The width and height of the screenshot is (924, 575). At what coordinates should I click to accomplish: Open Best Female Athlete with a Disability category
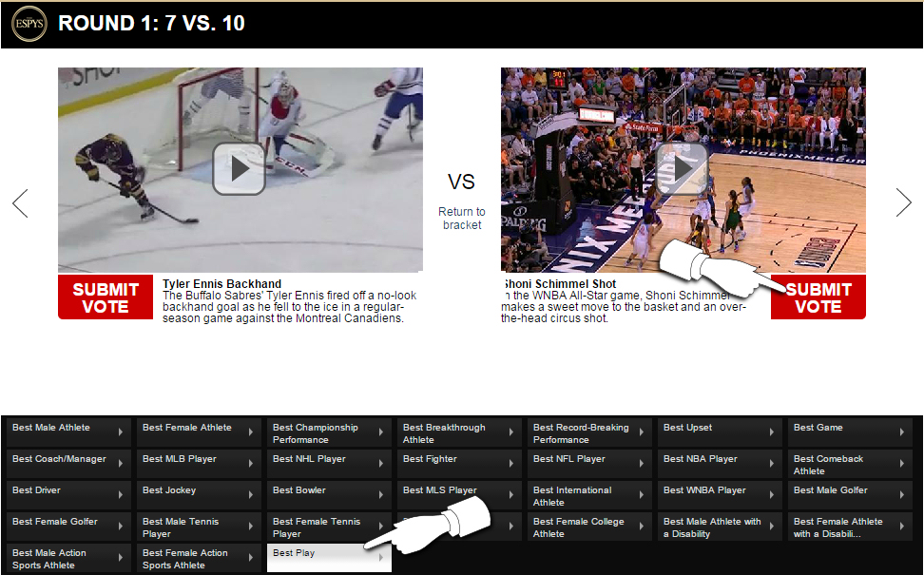(x=850, y=526)
